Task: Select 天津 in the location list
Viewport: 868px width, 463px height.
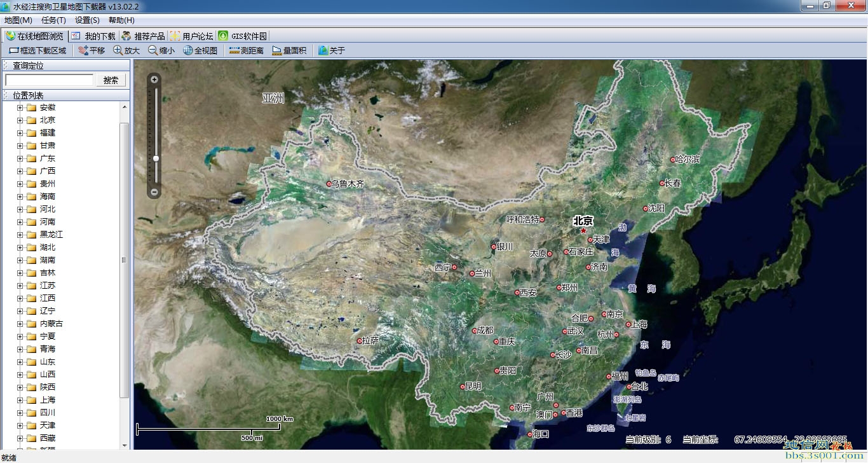Action: pyautogui.click(x=48, y=425)
